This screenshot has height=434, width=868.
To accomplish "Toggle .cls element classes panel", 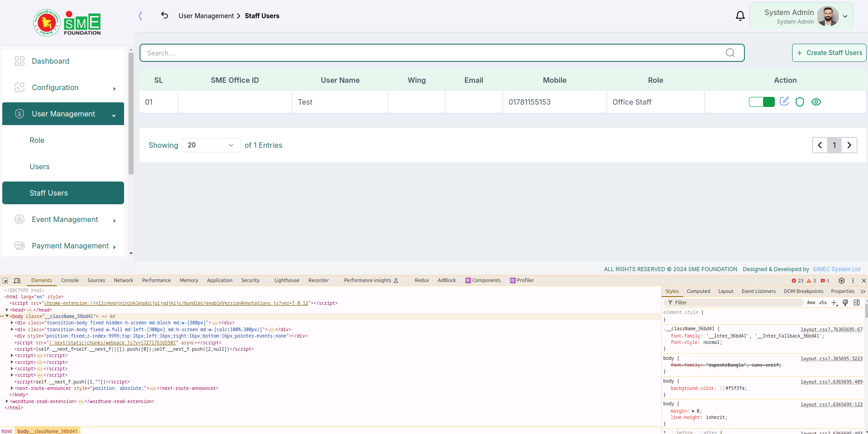I will [x=823, y=303].
